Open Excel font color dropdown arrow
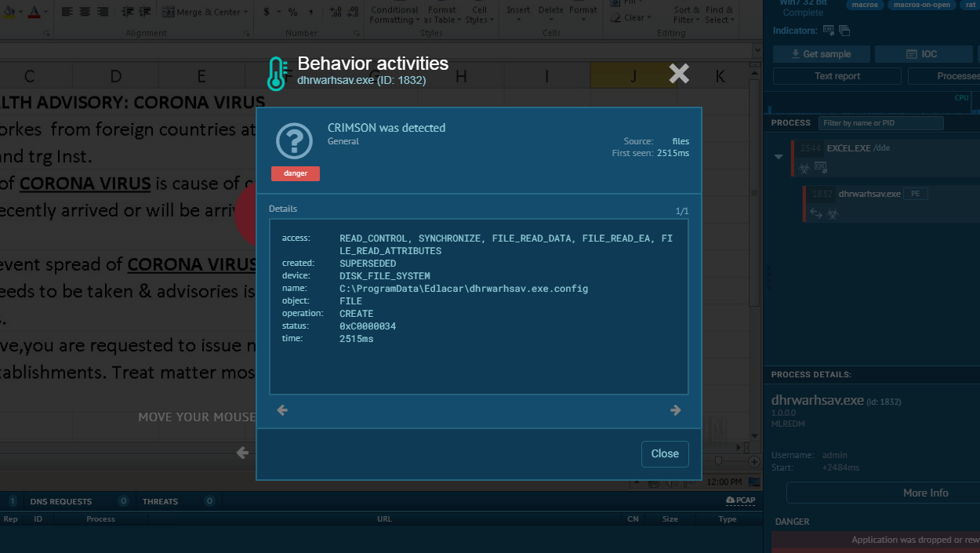 [45, 12]
